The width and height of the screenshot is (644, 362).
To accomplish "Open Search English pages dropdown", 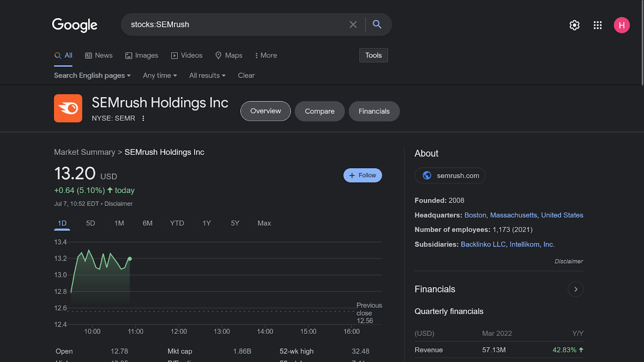I will [92, 76].
